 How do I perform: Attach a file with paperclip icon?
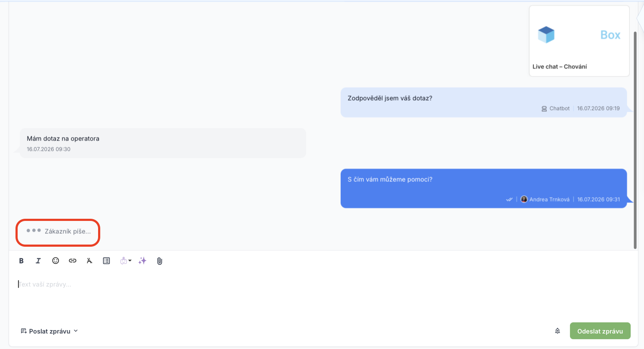(x=160, y=261)
